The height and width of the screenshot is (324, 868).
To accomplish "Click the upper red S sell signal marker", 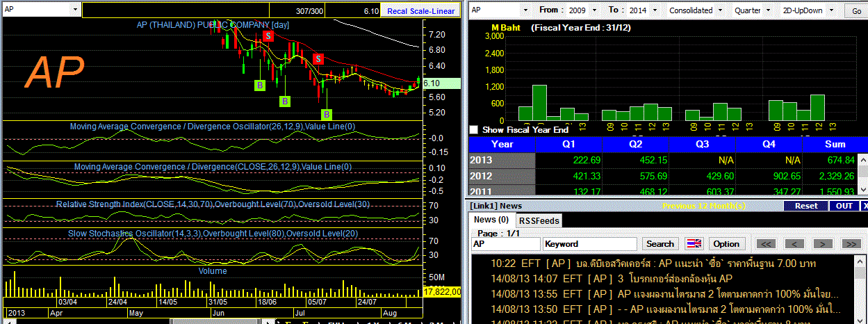I will click(267, 36).
